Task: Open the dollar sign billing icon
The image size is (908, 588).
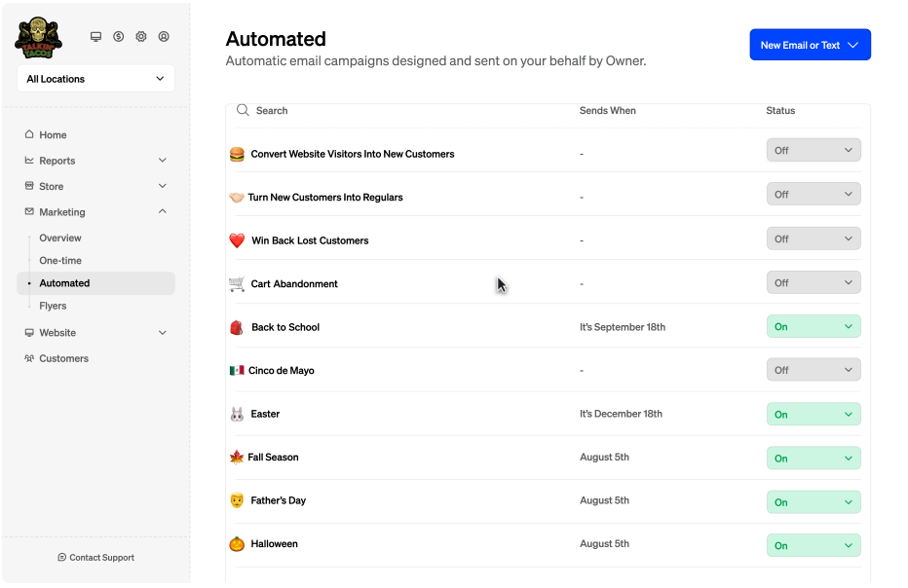Action: click(x=118, y=36)
